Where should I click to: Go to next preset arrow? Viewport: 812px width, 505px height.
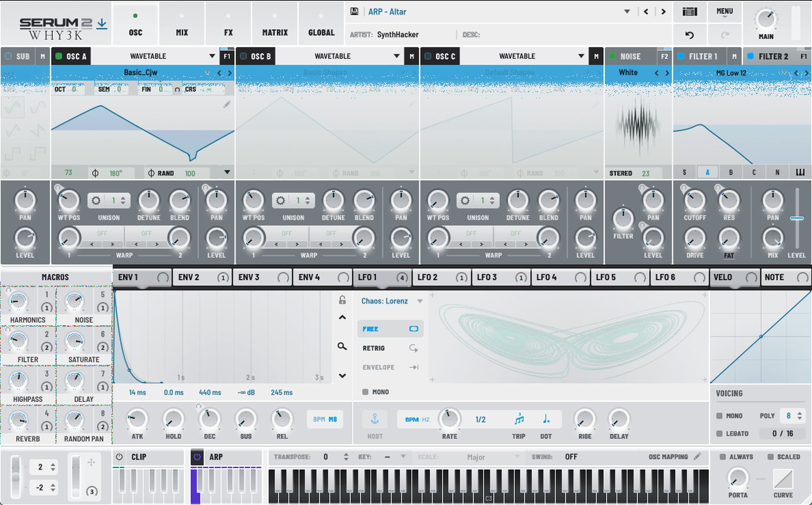point(664,12)
